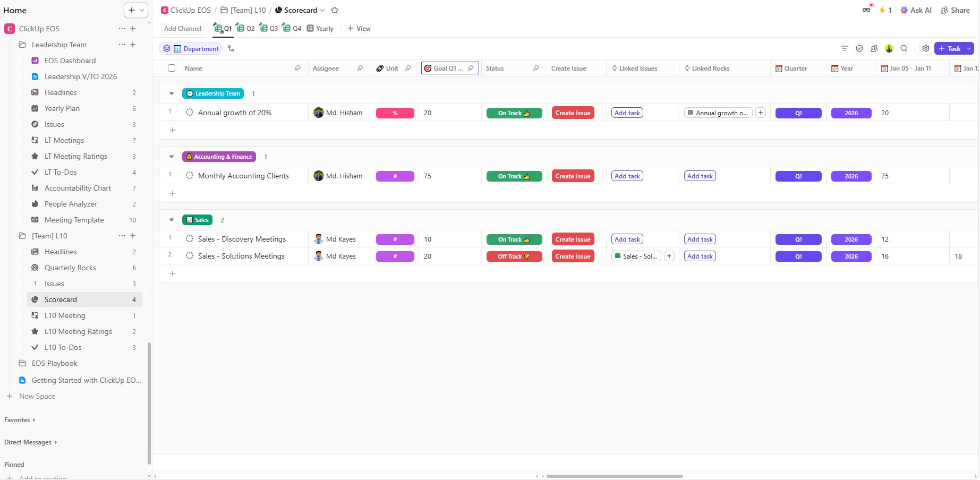Click the subtasks icon next to Department
Image resolution: width=980 pixels, height=480 pixels.
[231, 48]
